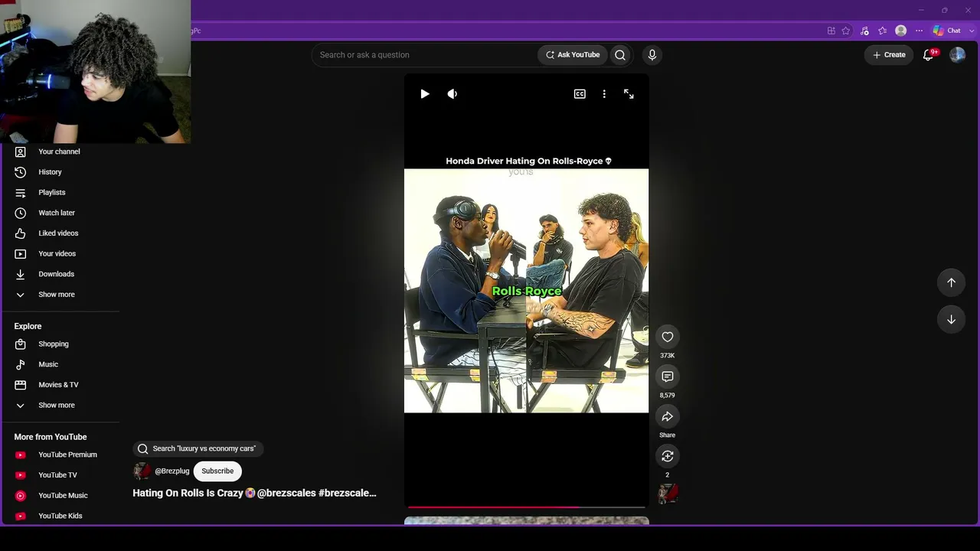Open the browser profile avatar icon

(x=901, y=31)
